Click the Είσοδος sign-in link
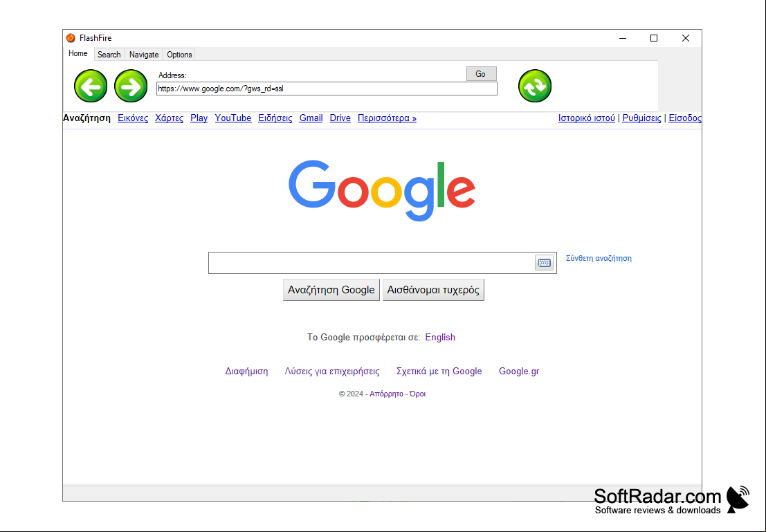 pos(685,118)
